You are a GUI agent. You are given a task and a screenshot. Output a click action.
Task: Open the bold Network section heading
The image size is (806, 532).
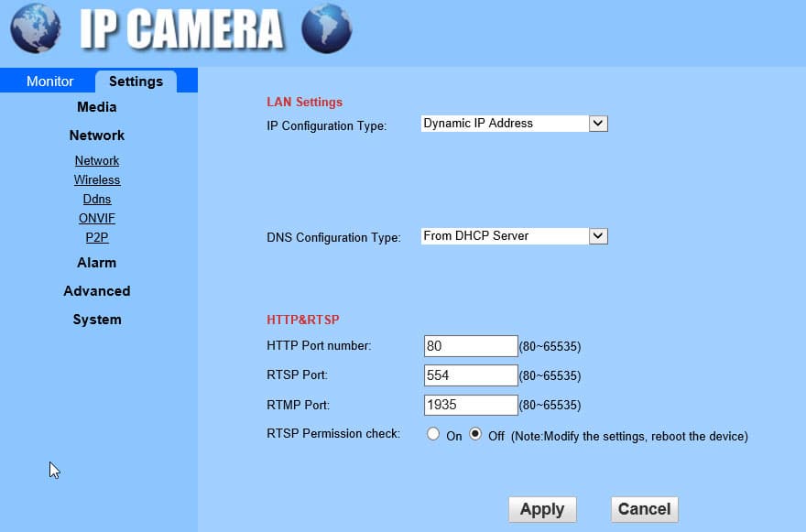[97, 136]
